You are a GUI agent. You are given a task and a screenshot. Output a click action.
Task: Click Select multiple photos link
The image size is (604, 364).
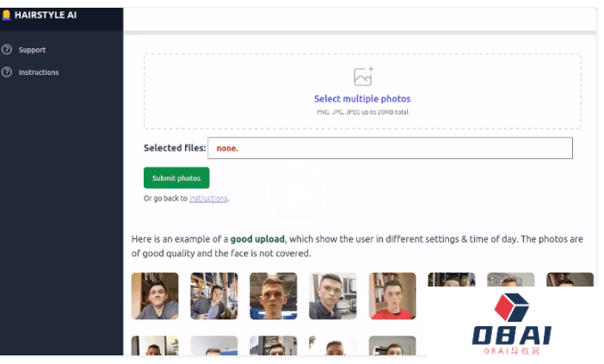pyautogui.click(x=362, y=99)
